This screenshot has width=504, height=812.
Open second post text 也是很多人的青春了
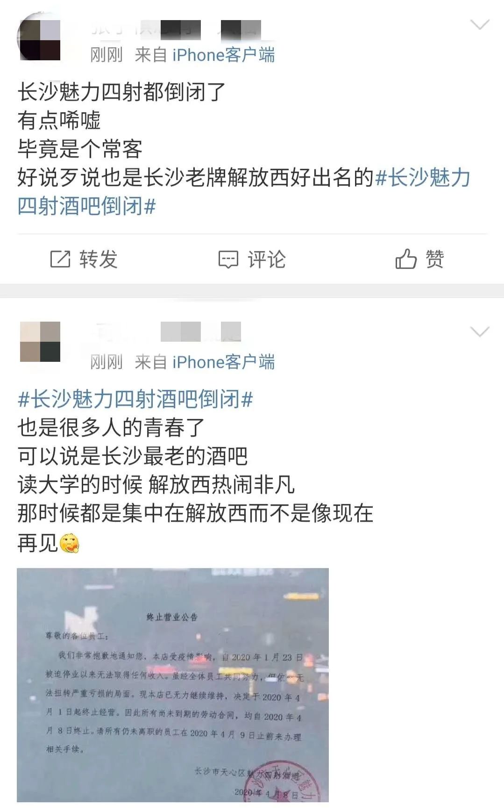pyautogui.click(x=111, y=427)
